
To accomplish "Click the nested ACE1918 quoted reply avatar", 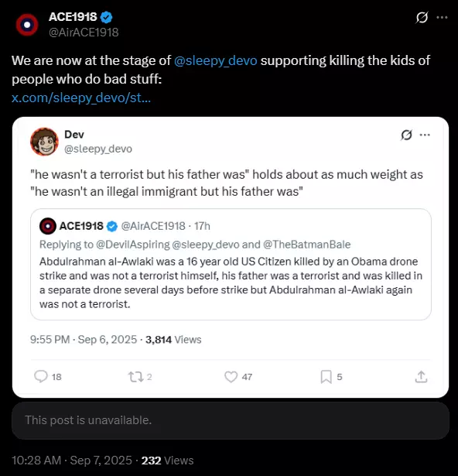I will pos(48,226).
